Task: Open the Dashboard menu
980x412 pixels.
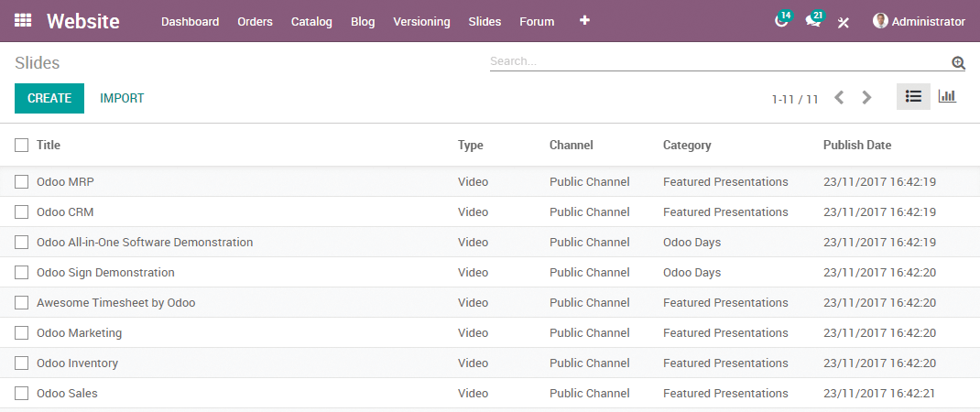Action: (190, 22)
